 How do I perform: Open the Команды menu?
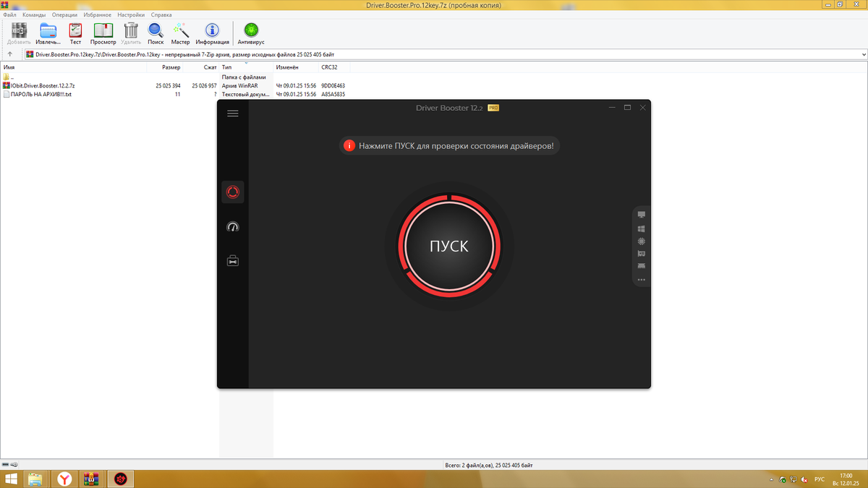(x=34, y=14)
